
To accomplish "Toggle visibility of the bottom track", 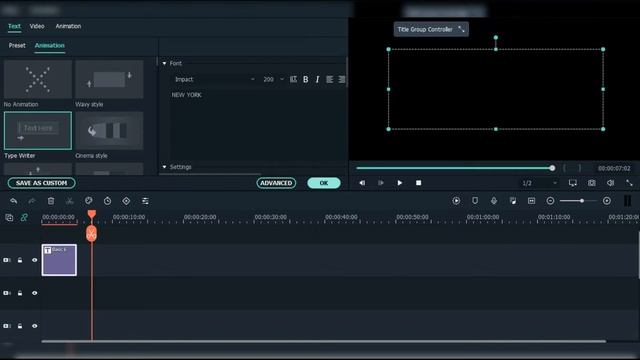I will click(34, 326).
